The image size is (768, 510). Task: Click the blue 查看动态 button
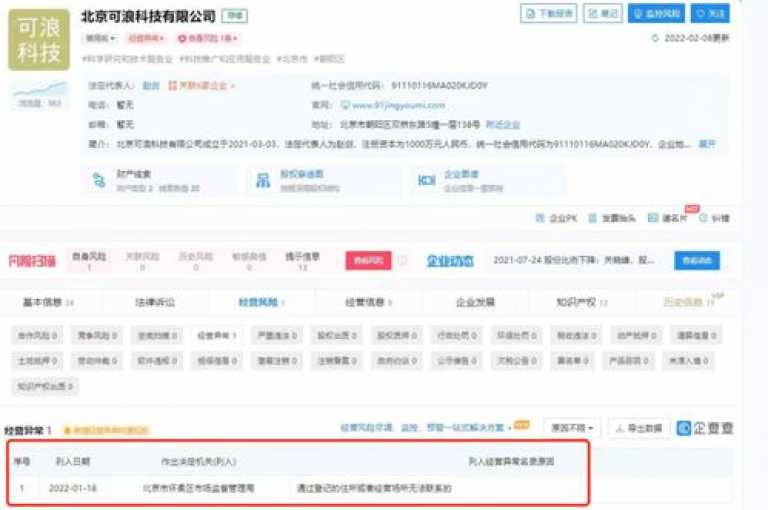coord(696,260)
